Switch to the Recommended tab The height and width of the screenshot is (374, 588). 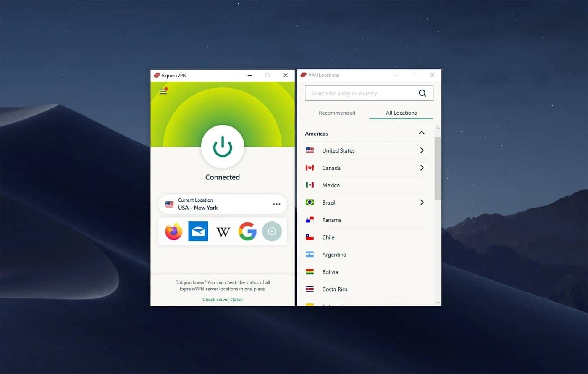[337, 113]
